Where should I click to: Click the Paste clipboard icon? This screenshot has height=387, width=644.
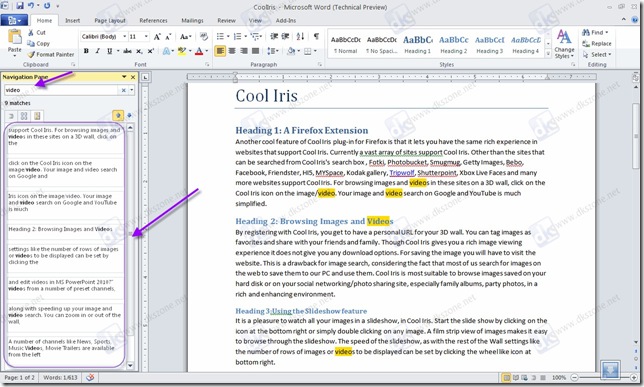point(15,37)
